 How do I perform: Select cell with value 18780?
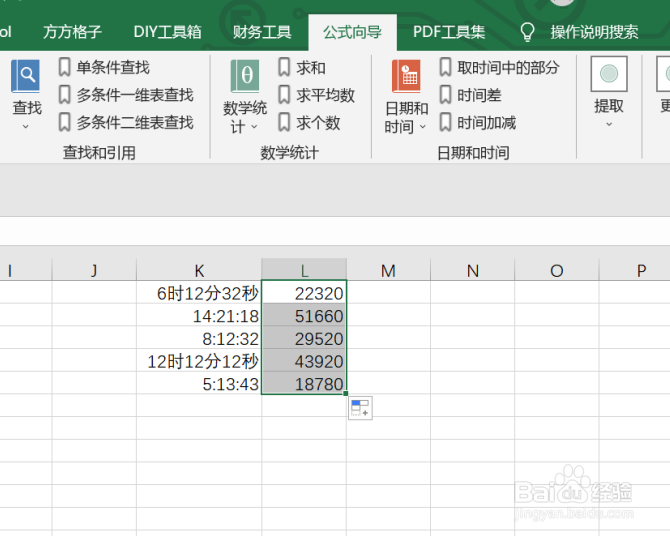(x=304, y=384)
